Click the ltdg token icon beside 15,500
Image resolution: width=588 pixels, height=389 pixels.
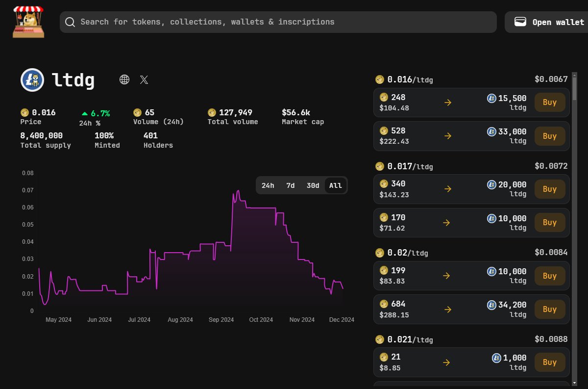(x=491, y=98)
